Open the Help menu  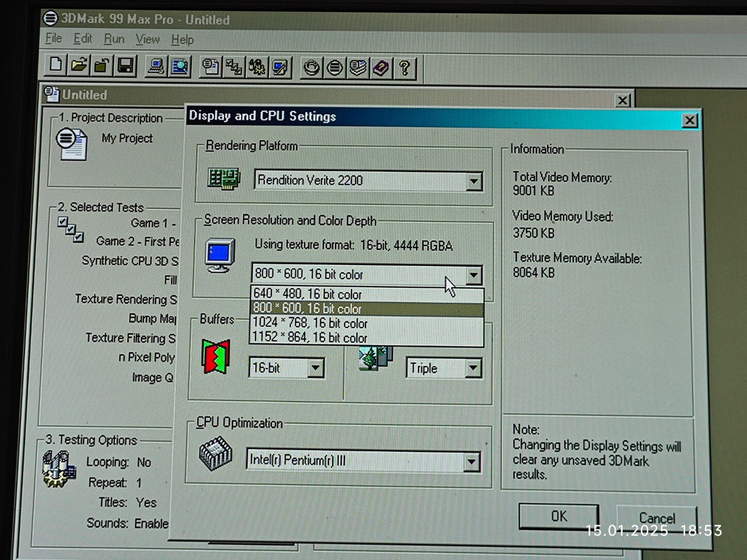182,40
